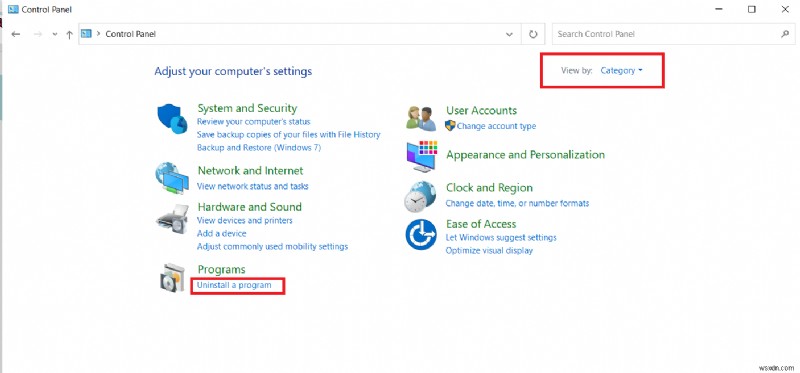Viewport: 800px width, 373px height.
Task: Click the Control Panel icon in address bar
Action: coord(86,34)
